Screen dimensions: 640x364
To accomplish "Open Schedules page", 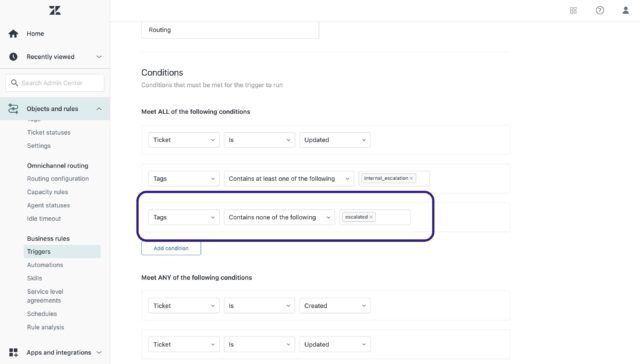I will tap(42, 314).
